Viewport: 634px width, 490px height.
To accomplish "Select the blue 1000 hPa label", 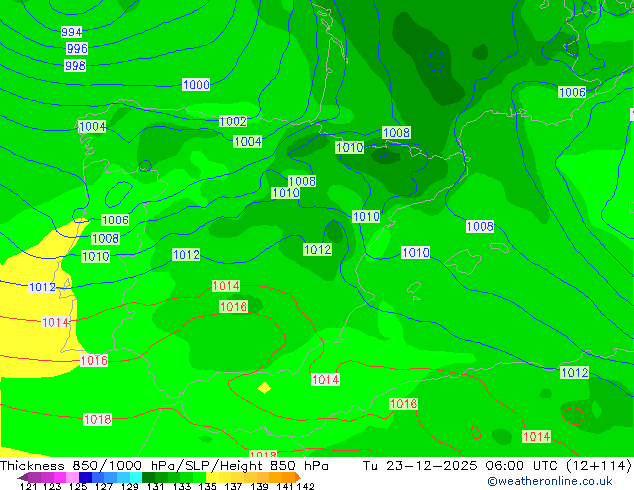I will click(196, 84).
